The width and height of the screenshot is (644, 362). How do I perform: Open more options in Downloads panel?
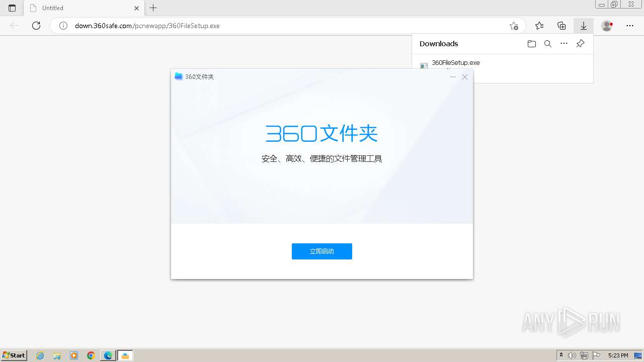point(564,44)
